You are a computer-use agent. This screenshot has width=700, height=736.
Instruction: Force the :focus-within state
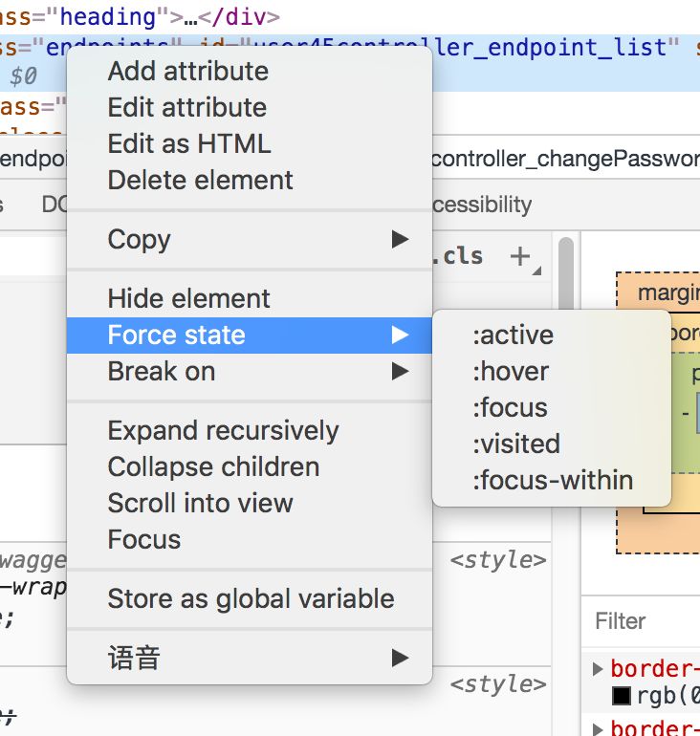point(552,481)
